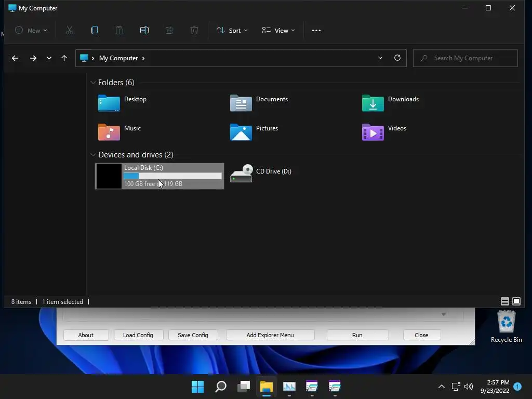Open the See more ellipsis menu
The image size is (532, 399).
tap(316, 31)
